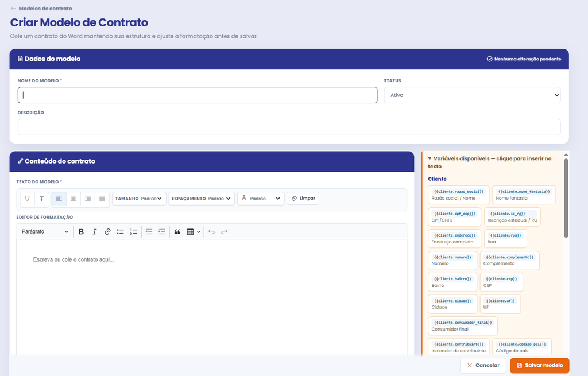
Task: Click the Descrição input field
Action: point(289,127)
